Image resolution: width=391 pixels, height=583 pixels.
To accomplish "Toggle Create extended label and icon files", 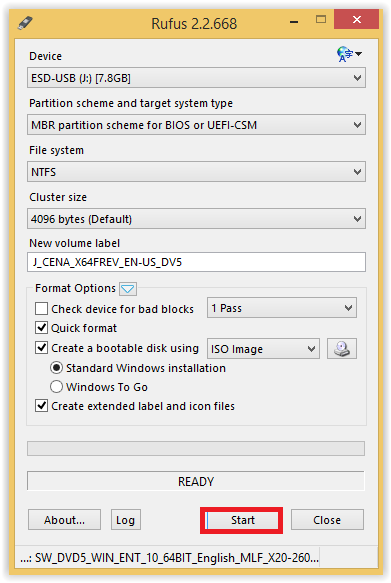I will (41, 406).
